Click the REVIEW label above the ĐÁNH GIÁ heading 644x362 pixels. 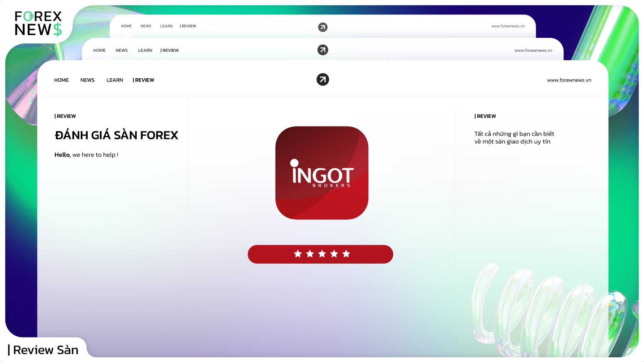[x=65, y=116]
